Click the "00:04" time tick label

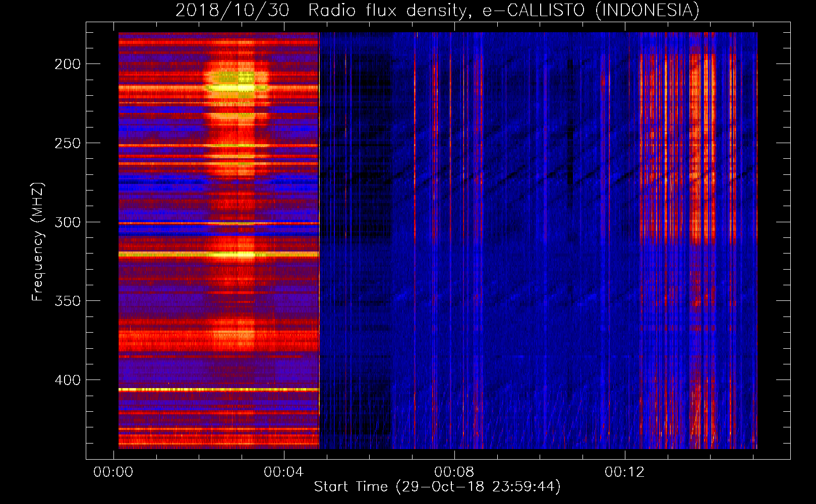(x=284, y=472)
